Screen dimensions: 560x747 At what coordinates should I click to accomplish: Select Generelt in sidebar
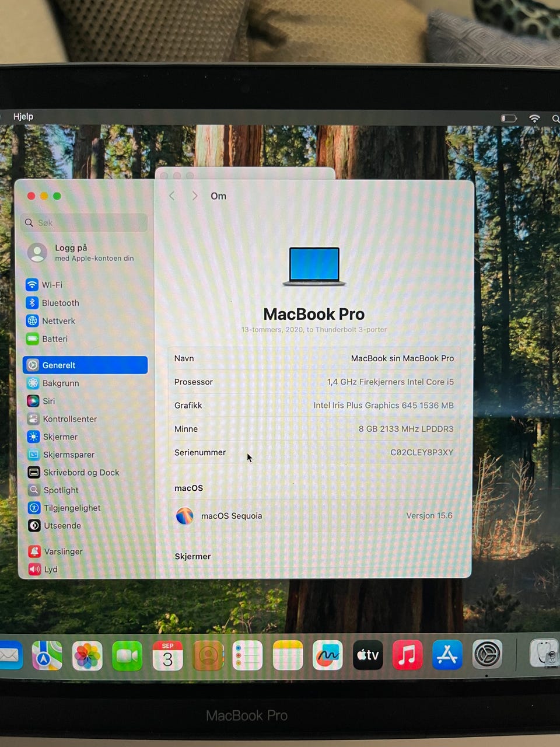85,365
